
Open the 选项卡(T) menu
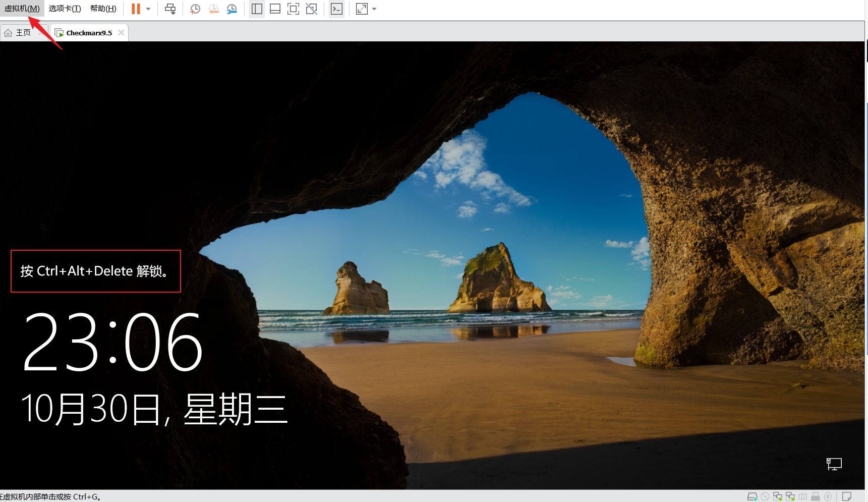point(65,9)
